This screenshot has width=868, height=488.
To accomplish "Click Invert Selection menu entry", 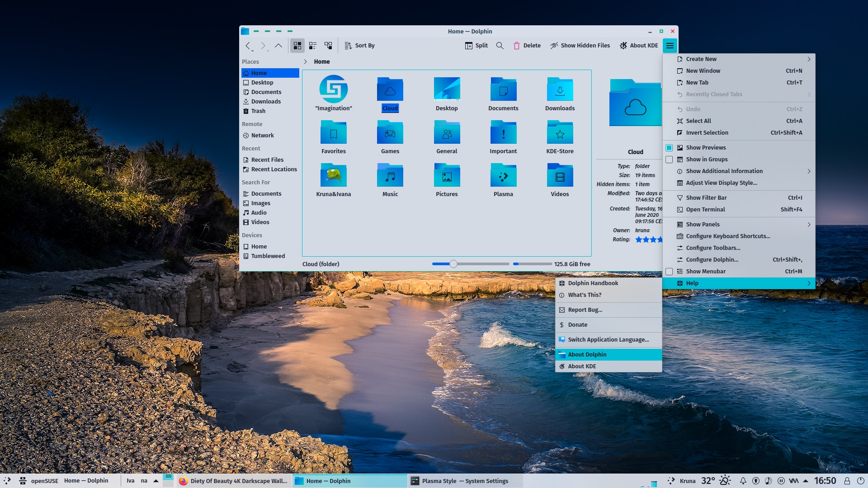I will (x=739, y=133).
